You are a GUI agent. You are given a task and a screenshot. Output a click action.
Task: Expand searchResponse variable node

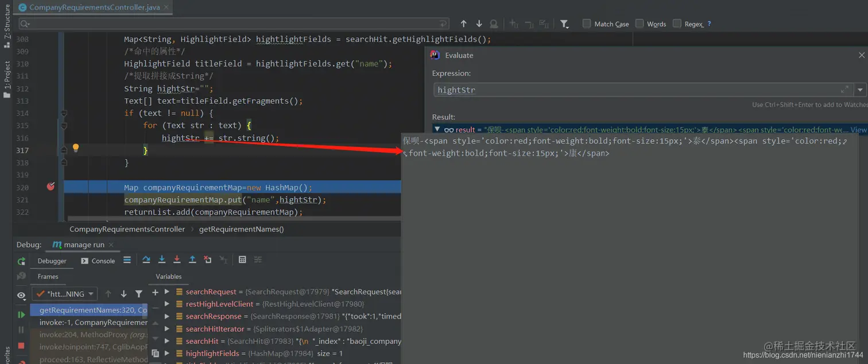pos(167,316)
